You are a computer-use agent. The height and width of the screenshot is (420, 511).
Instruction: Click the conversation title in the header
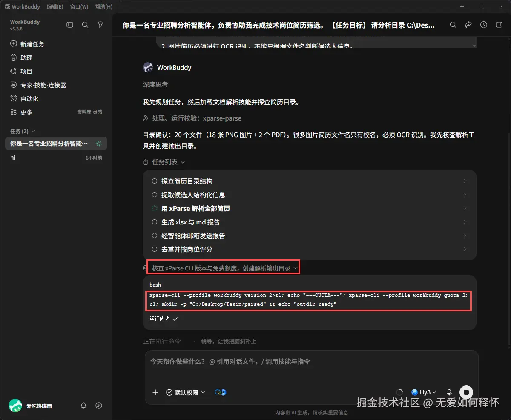click(x=279, y=25)
